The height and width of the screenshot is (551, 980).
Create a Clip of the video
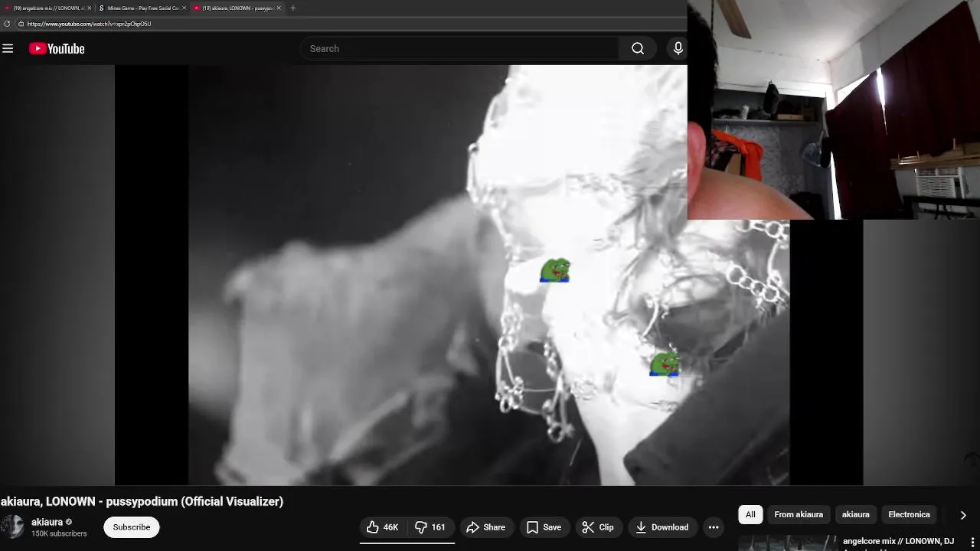coord(598,527)
